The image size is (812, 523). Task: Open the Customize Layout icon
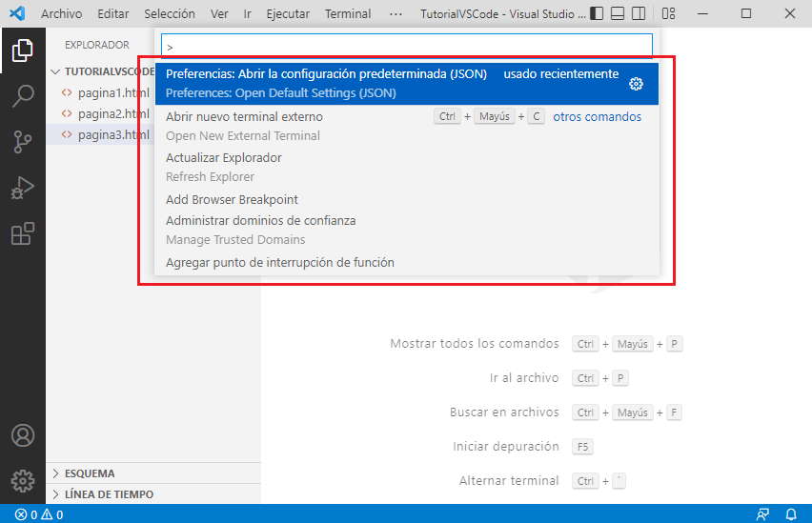coord(668,13)
